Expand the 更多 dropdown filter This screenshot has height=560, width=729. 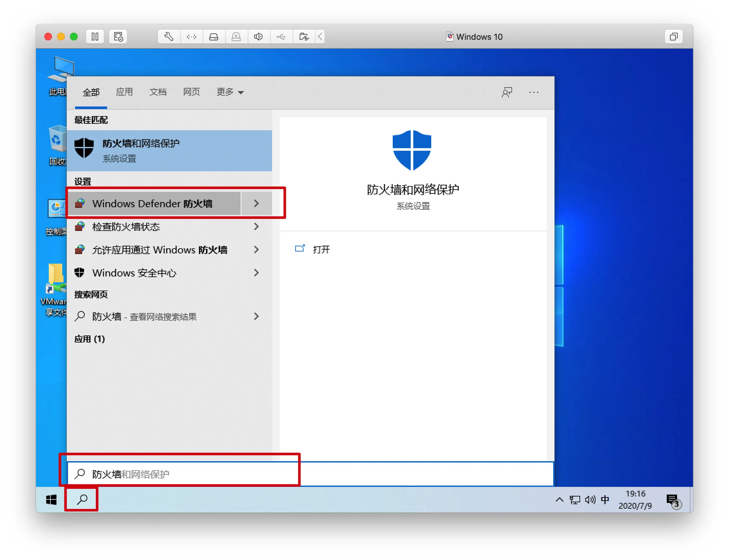pyautogui.click(x=230, y=92)
